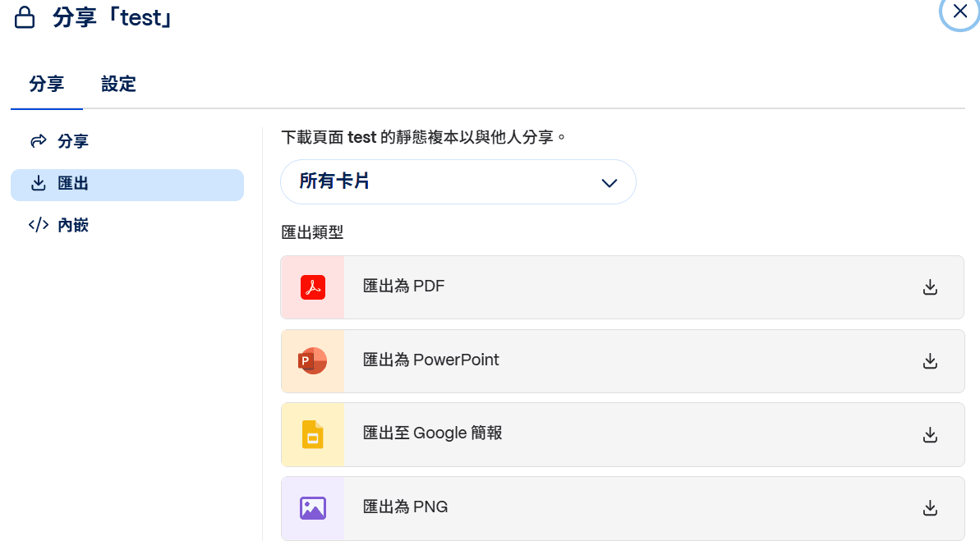This screenshot has height=541, width=980.
Task: Click the PowerPoint icon
Action: 313,360
